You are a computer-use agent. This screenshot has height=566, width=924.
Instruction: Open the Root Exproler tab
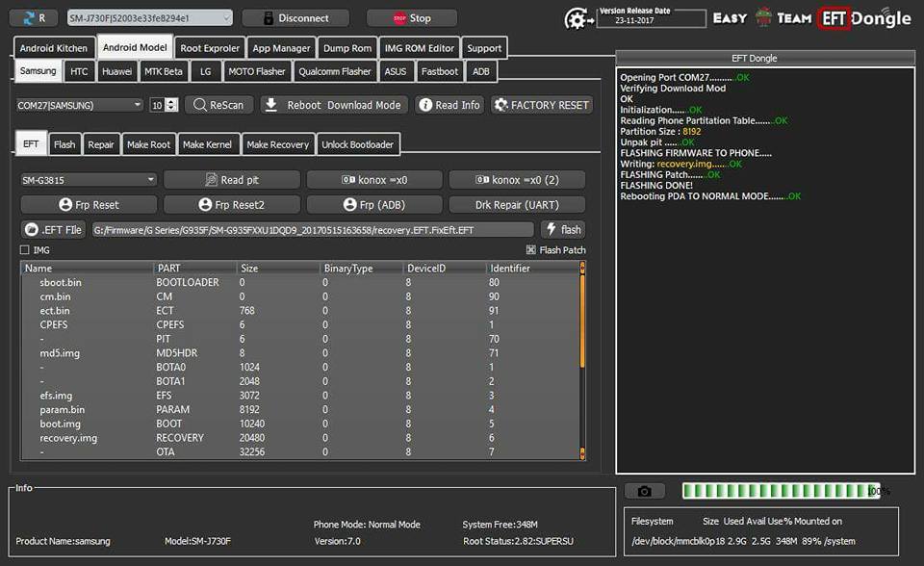click(x=210, y=48)
